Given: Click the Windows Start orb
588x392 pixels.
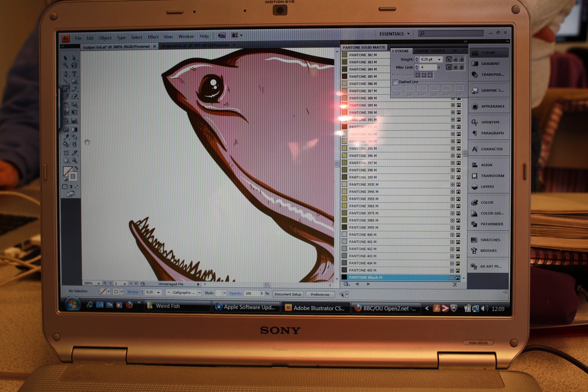Looking at the screenshot, I should coord(73,304).
